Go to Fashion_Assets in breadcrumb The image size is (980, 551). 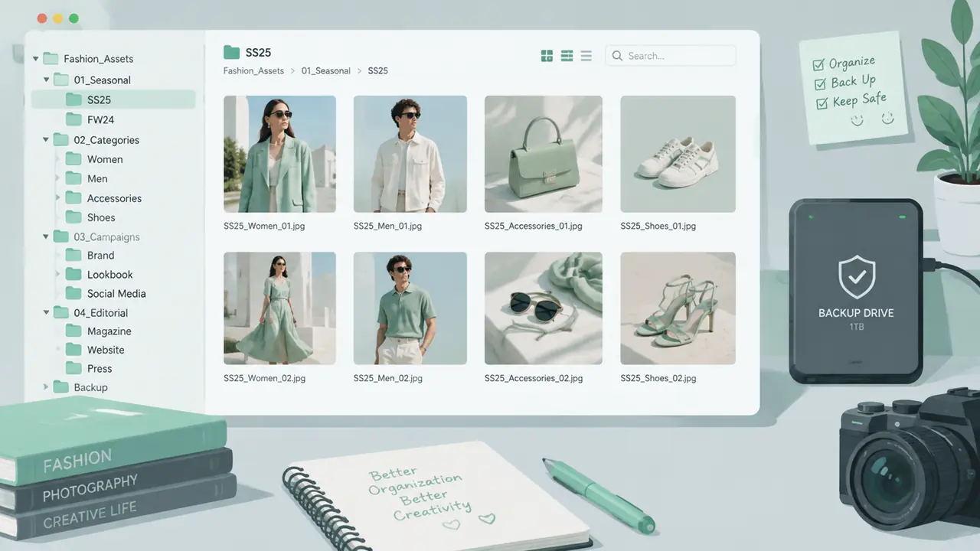(x=253, y=70)
